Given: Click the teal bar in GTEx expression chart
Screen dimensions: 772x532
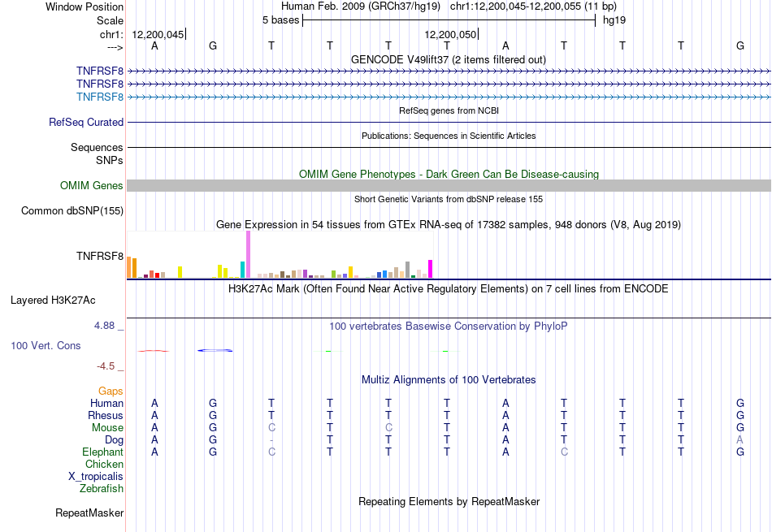Looking at the screenshot, I should tap(242, 270).
